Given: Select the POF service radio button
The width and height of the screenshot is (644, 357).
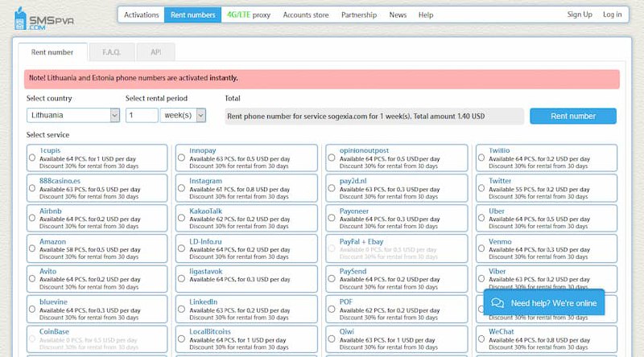Looking at the screenshot, I should pos(332,309).
